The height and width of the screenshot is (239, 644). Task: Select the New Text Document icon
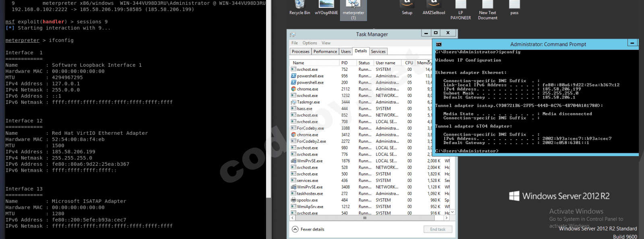click(x=487, y=6)
